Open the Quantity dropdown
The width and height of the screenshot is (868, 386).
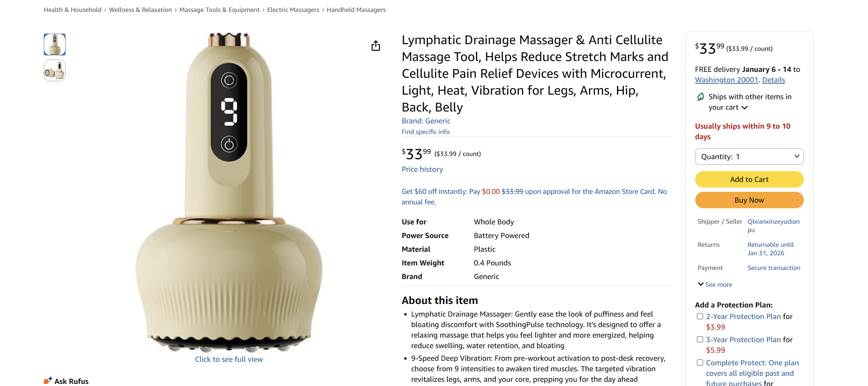[749, 156]
